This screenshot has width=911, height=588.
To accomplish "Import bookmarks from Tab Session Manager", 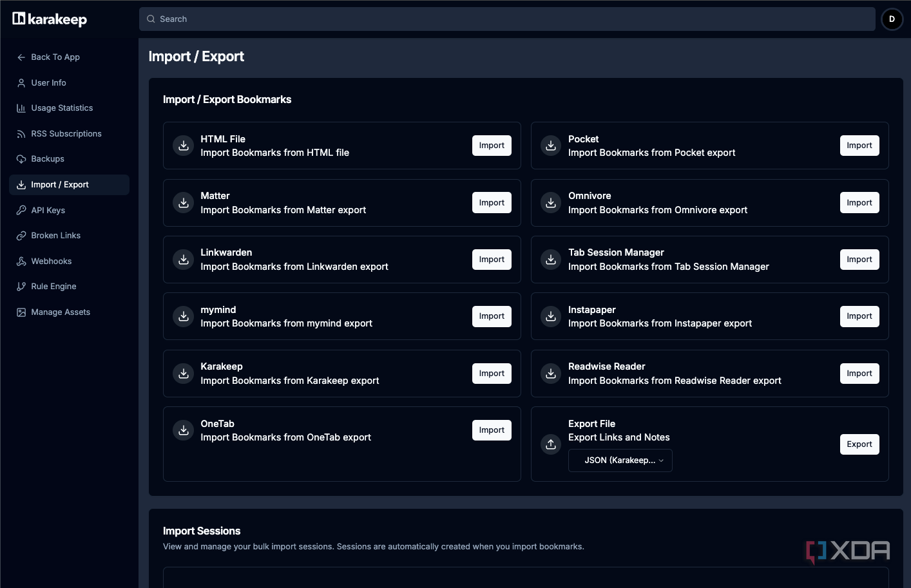I will [859, 260].
